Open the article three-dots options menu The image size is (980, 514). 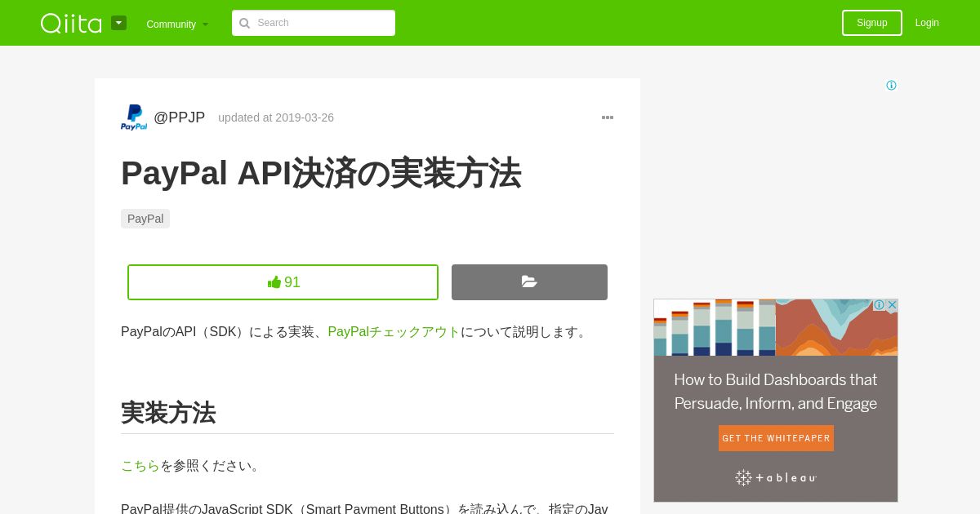608,117
